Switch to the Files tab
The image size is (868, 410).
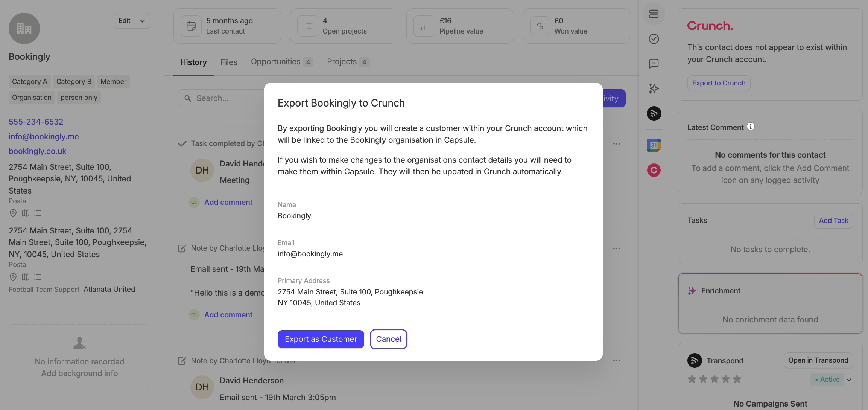pyautogui.click(x=229, y=62)
